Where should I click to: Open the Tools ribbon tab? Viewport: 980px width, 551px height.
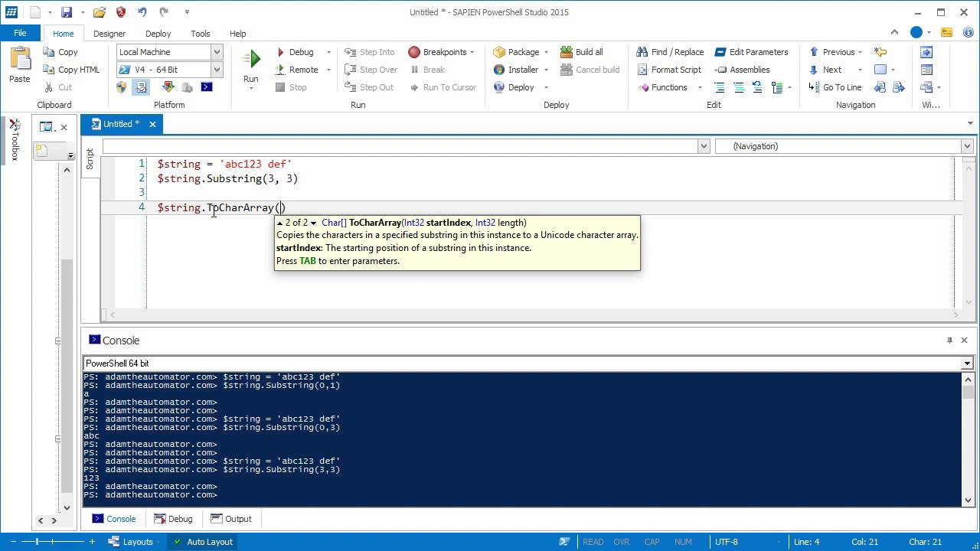(x=201, y=34)
